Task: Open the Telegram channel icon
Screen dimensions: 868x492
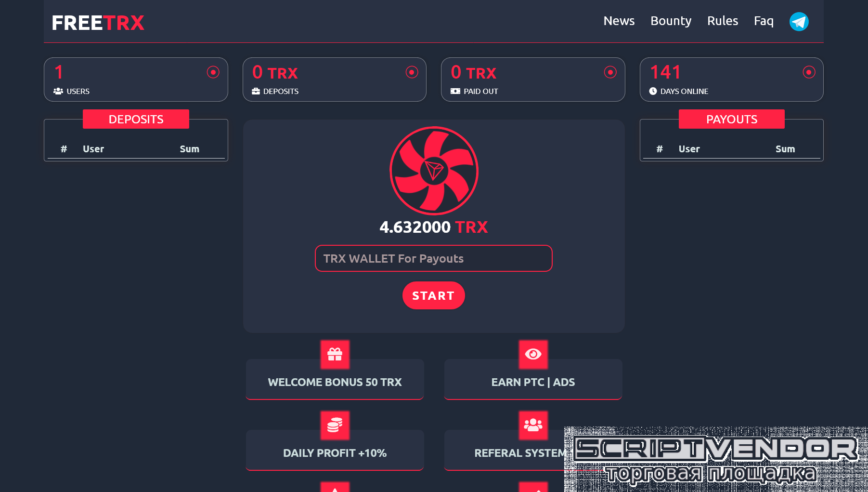Action: 799,22
